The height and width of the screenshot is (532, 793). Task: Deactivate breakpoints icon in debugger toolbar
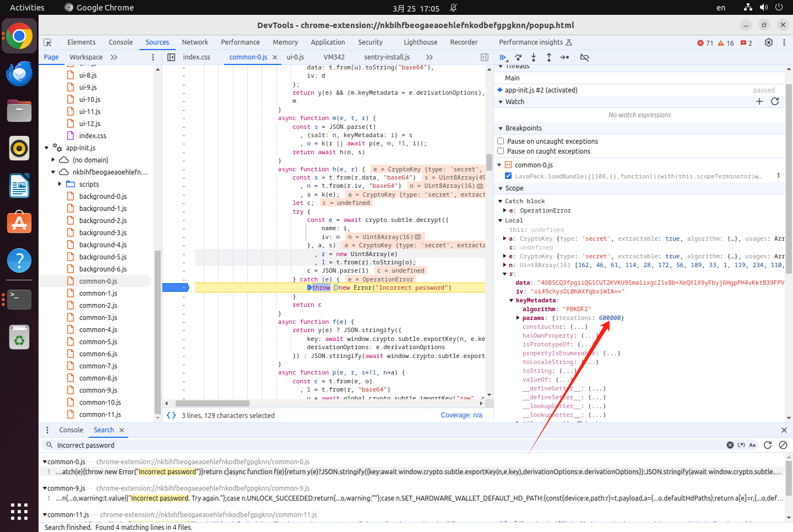pyautogui.click(x=585, y=57)
